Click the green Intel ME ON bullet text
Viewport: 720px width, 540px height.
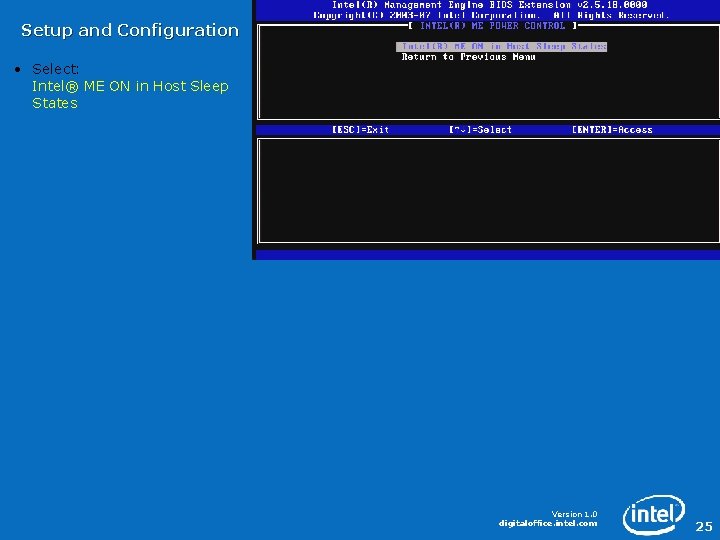click(130, 94)
